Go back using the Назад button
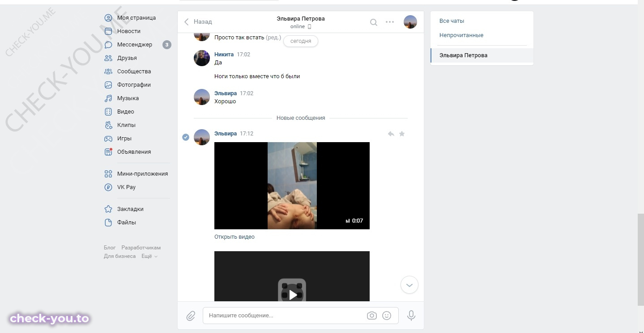 coord(198,22)
